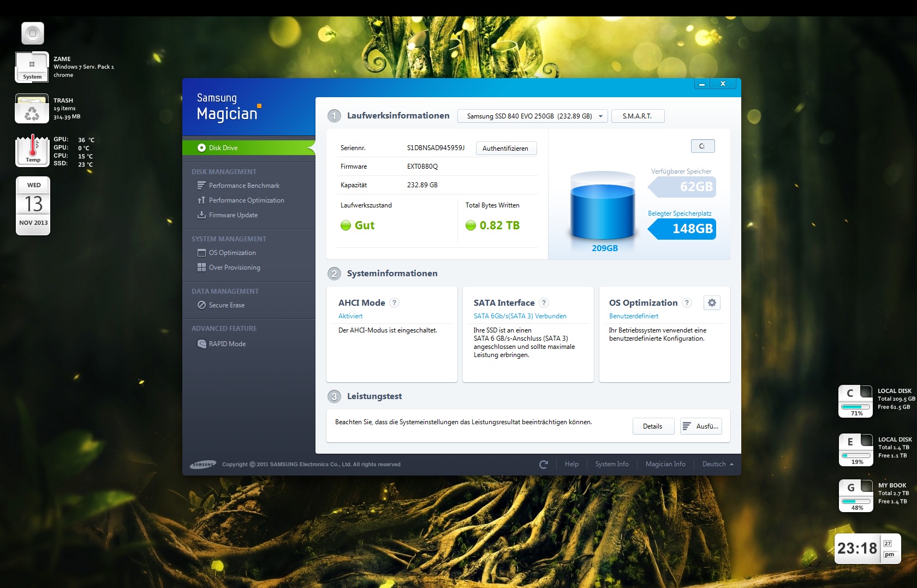Click the 23:18 clock widget

pos(867,548)
